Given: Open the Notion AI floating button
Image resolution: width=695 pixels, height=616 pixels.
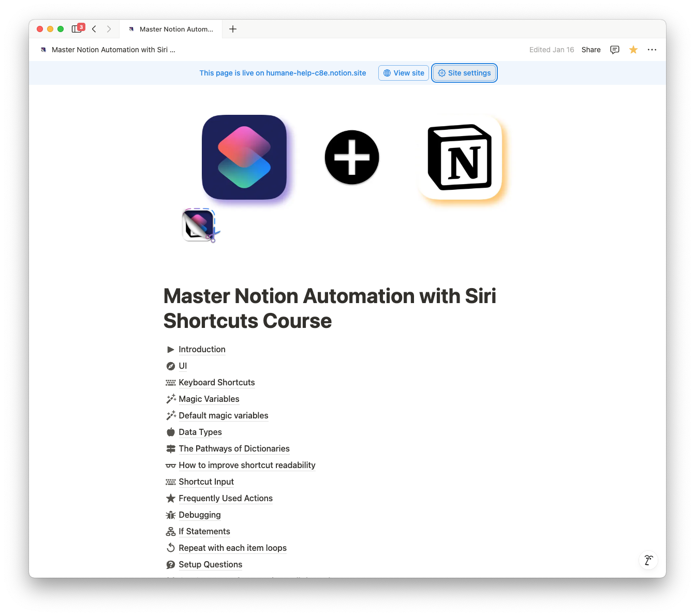Looking at the screenshot, I should [x=648, y=560].
